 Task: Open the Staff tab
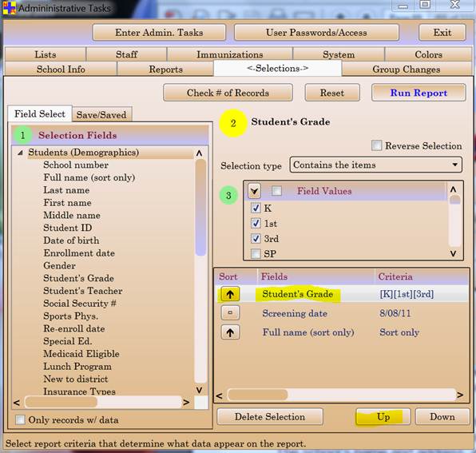[127, 54]
